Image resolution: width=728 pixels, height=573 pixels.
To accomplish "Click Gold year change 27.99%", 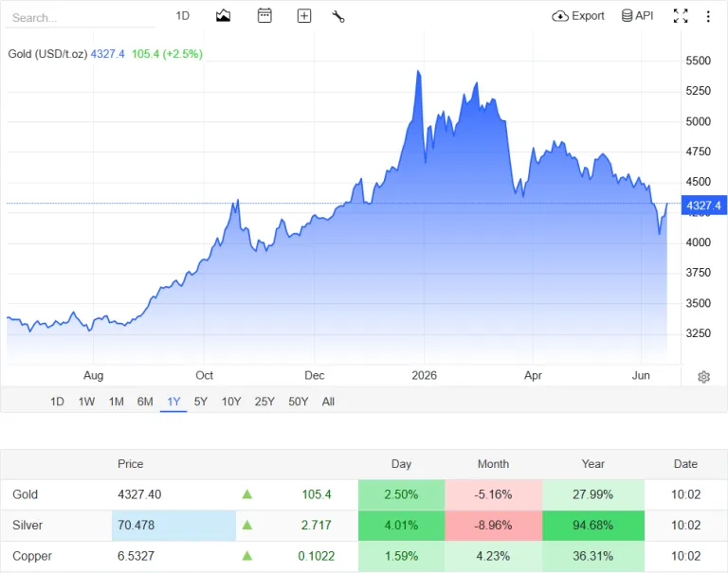I will (x=592, y=494).
